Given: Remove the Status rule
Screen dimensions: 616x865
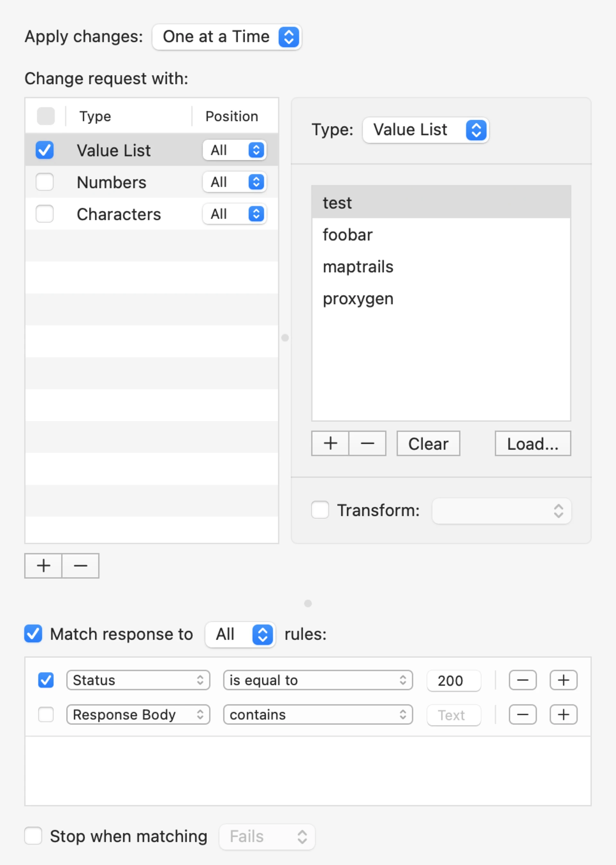Looking at the screenshot, I should pos(522,680).
